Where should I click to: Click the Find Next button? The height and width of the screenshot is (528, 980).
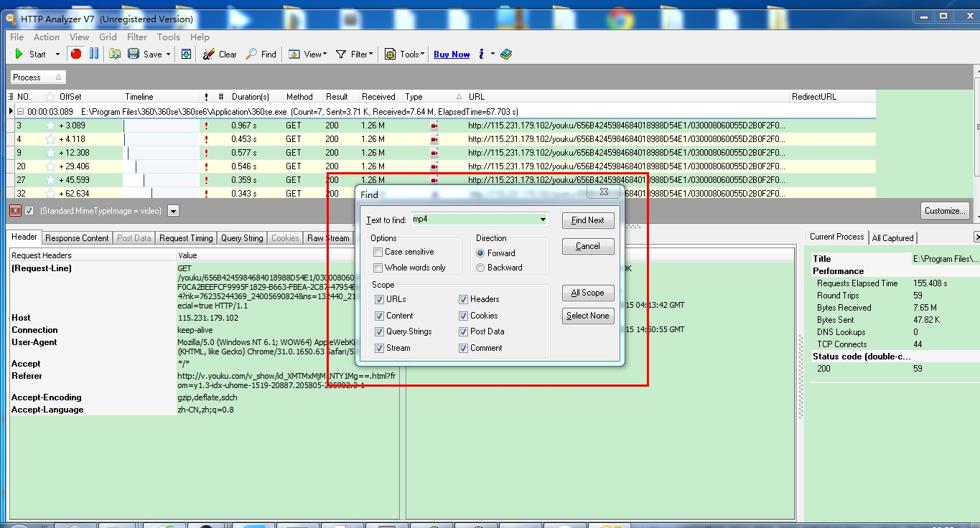(588, 220)
